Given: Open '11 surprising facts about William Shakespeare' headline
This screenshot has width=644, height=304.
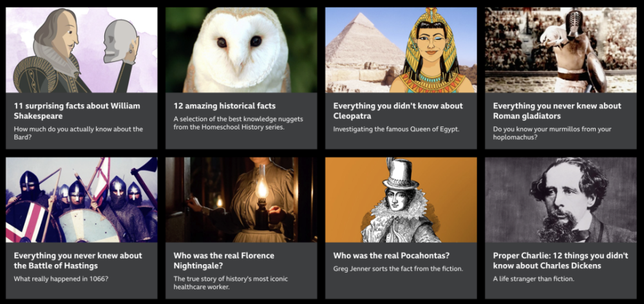Looking at the screenshot, I should pos(77,111).
